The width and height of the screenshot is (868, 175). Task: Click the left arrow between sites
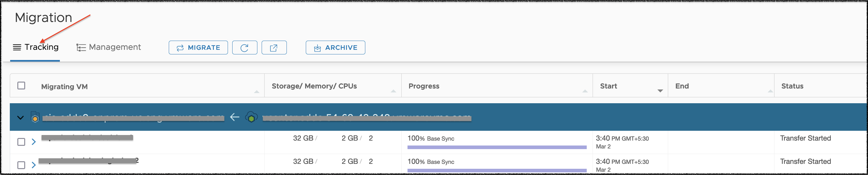tap(234, 117)
